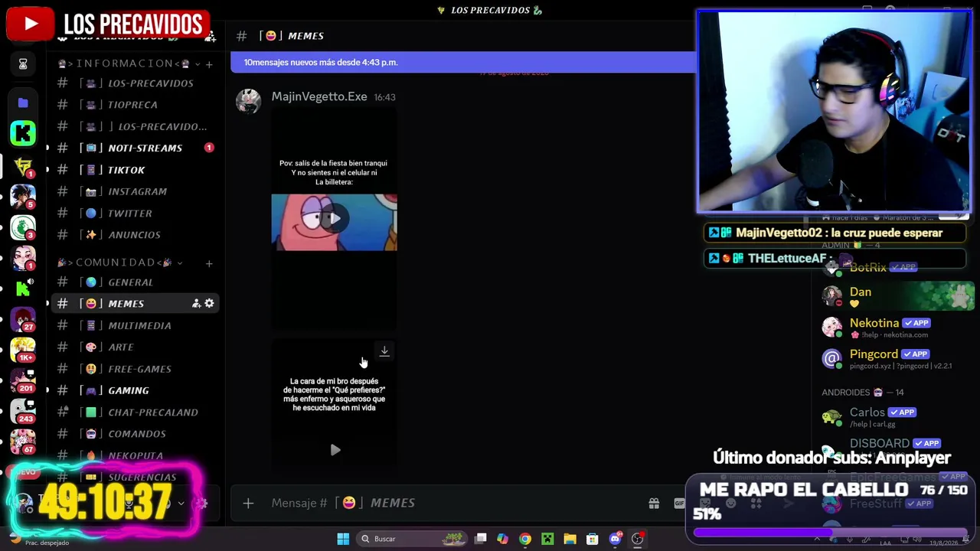Open Task View from the taskbar
980x551 pixels.
480,539
